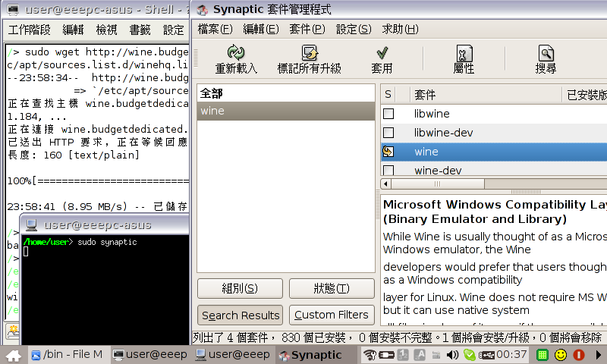
Task: Click keyboard layout A tray icon
Action: 420,355
